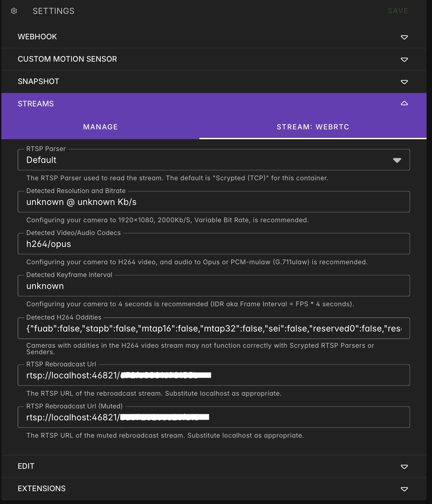Focus the Detected Keyframe Interval field
Screen dimensions: 432x504
[214, 286]
